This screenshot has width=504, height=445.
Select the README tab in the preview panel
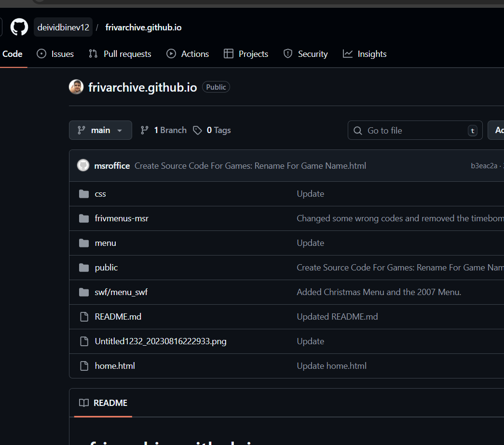point(103,403)
